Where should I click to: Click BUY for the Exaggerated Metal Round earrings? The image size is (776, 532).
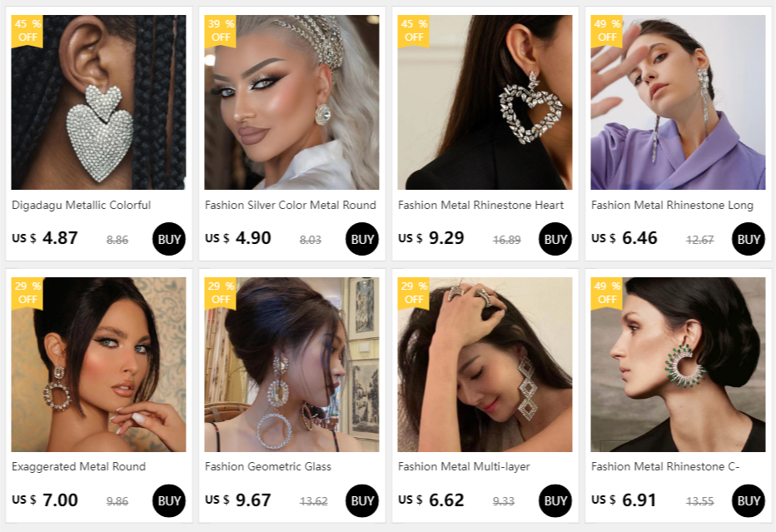[x=169, y=500]
